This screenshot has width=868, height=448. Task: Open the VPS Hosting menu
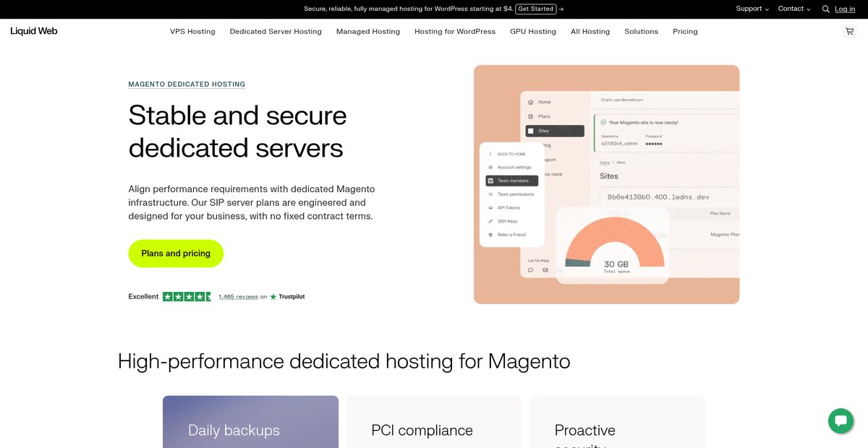pos(192,32)
